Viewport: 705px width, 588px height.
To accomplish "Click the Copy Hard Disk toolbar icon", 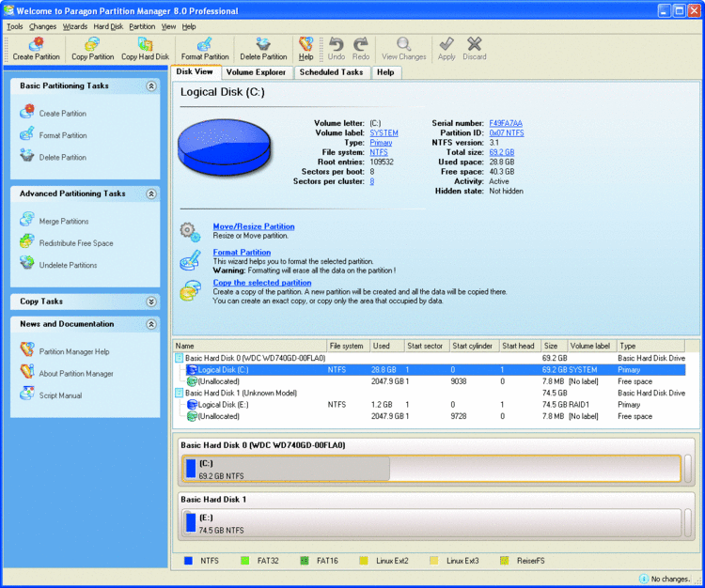I will click(x=145, y=44).
